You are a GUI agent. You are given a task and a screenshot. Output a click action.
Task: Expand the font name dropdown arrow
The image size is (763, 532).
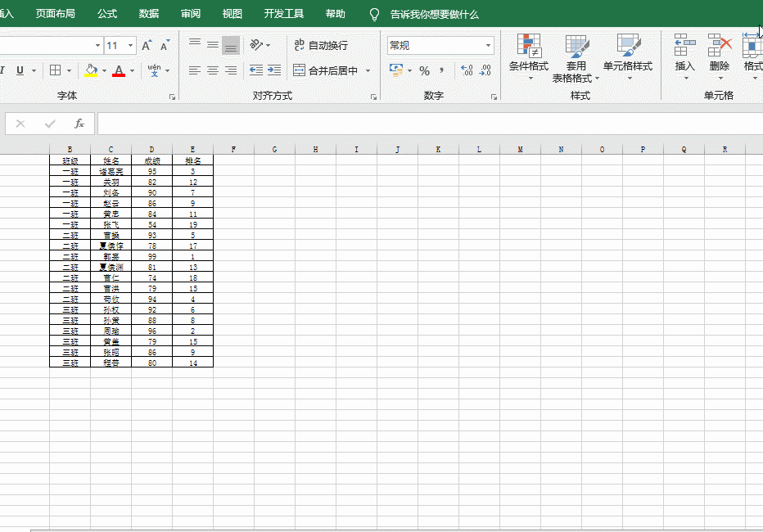click(97, 46)
